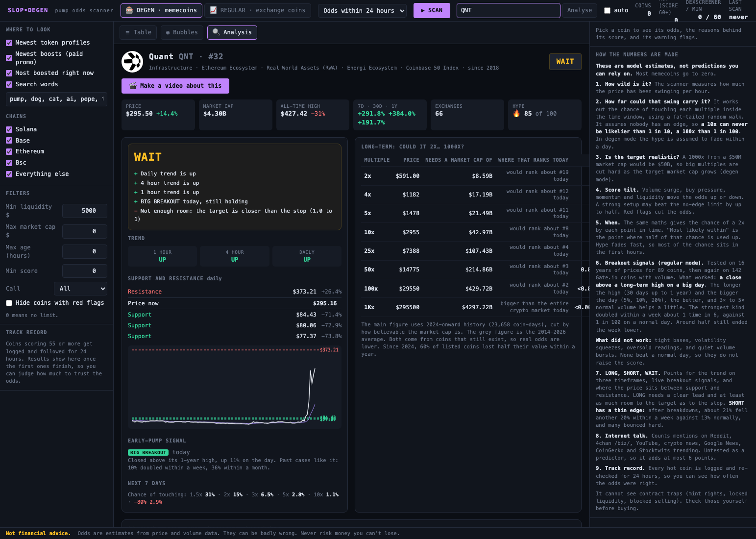
Task: Click the 2x multiple row label
Action: point(367,176)
